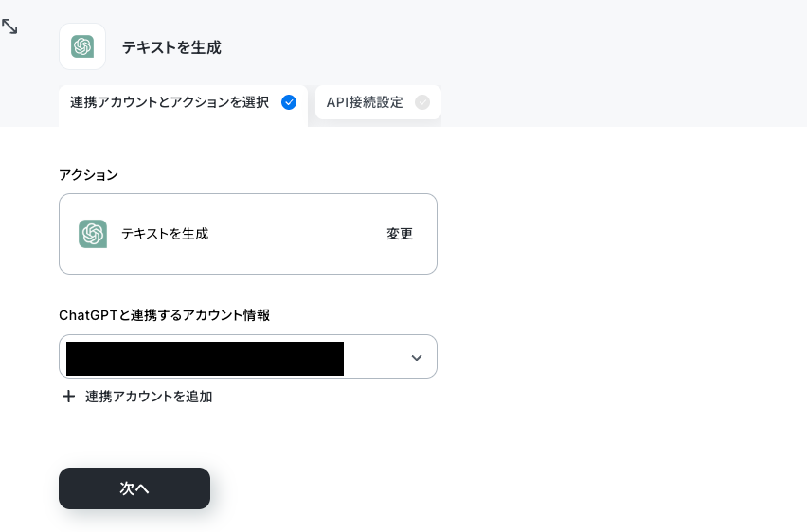The height and width of the screenshot is (532, 807).
Task: Click the gray checkmark on API接続設定 tab
Action: (422, 102)
